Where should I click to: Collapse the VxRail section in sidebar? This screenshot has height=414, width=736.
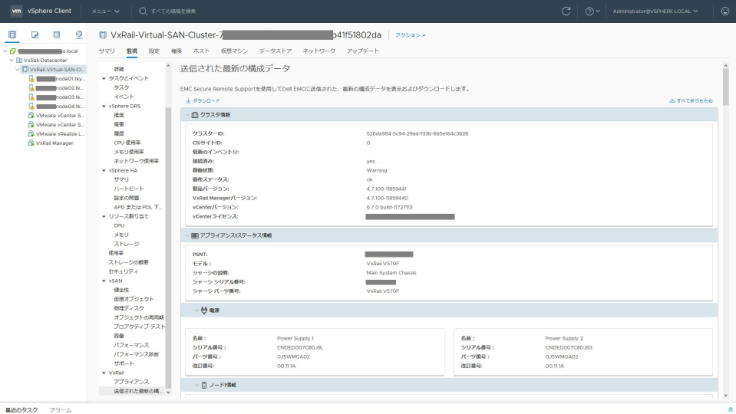104,373
